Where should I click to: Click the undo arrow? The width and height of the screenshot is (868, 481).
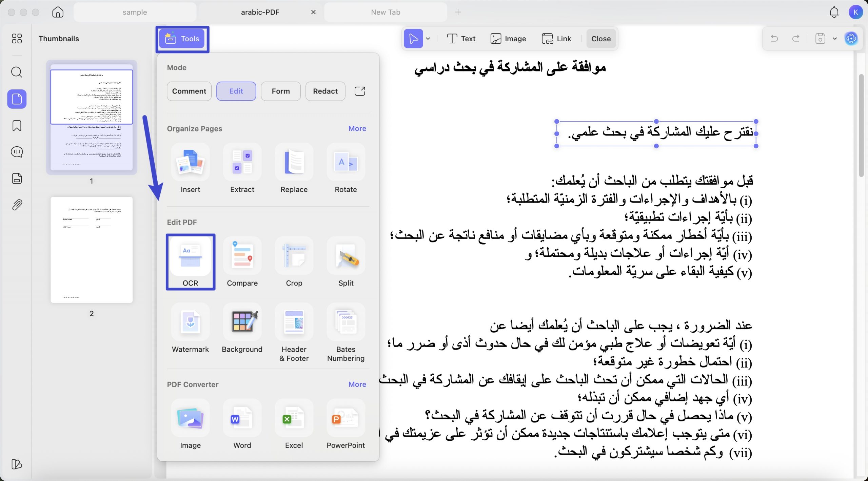tap(774, 38)
